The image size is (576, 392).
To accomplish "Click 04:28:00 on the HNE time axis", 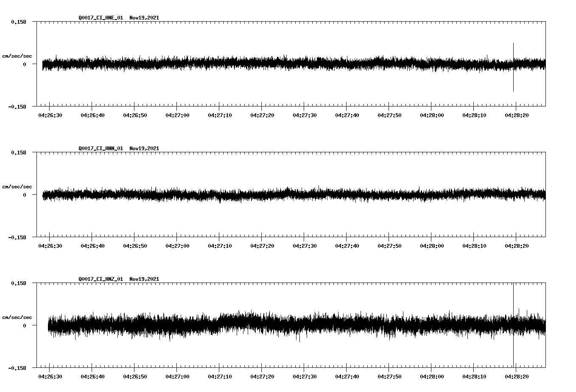I will [432, 115].
